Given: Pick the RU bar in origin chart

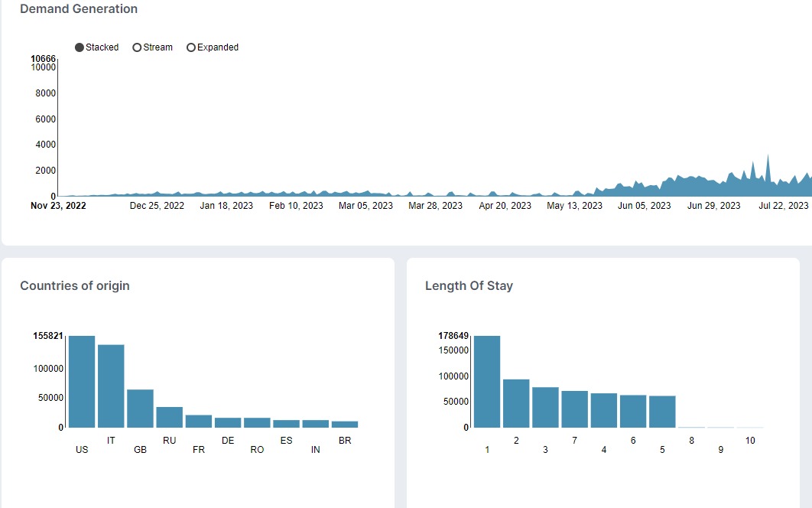Looking at the screenshot, I should 169,417.
